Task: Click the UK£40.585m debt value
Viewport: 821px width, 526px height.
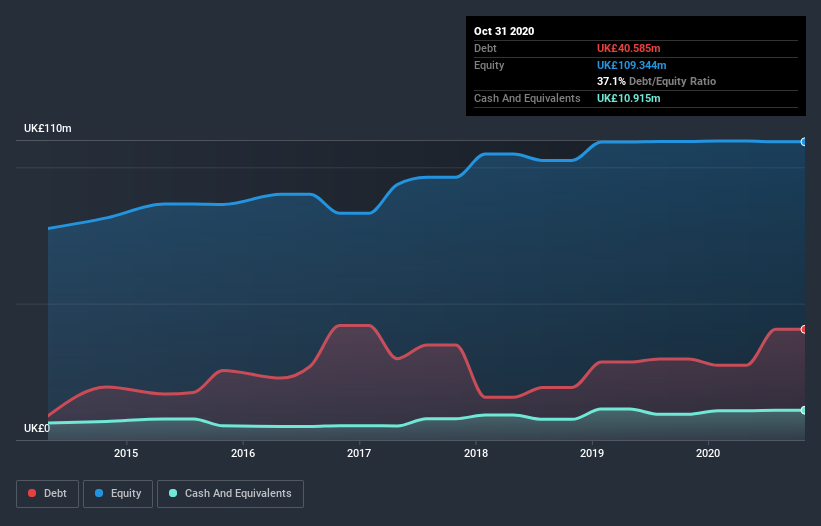Action: (629, 48)
